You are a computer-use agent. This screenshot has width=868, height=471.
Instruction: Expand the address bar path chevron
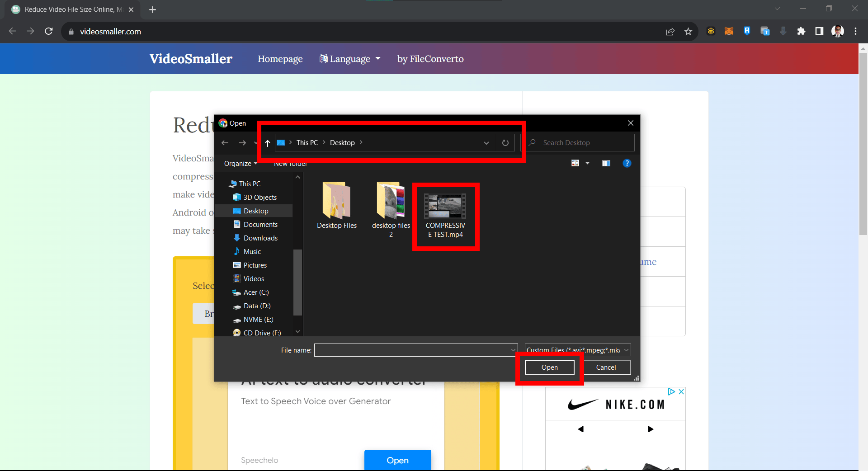click(x=486, y=143)
